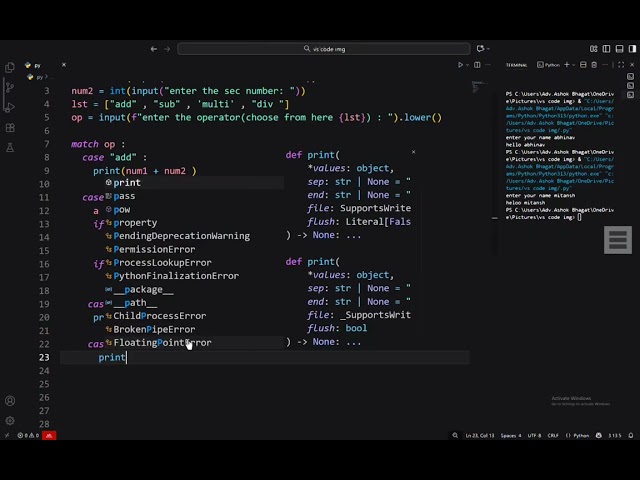Screen dimensions: 640x480
Task: Open the Manage gear menu
Action: pos(10,420)
